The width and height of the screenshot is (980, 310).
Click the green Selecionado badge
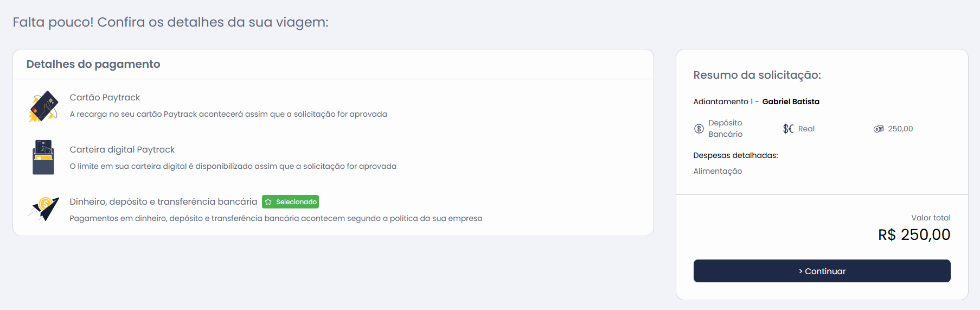click(x=290, y=202)
